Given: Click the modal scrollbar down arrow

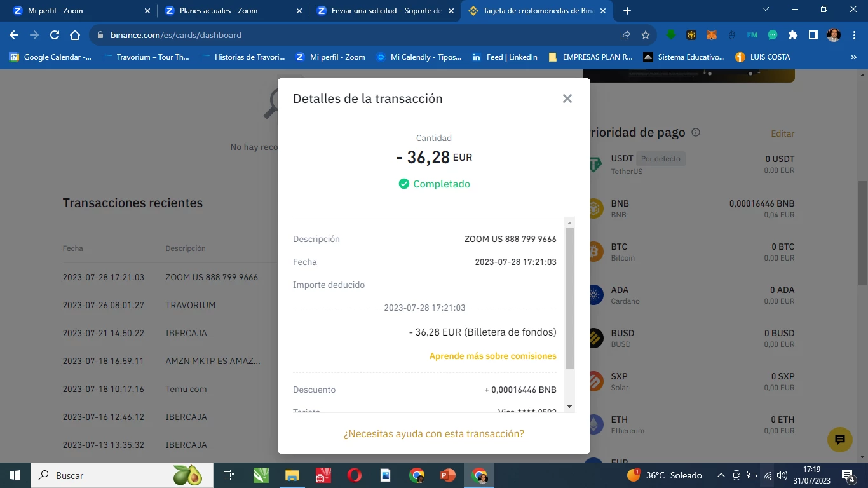Looking at the screenshot, I should click(x=569, y=407).
